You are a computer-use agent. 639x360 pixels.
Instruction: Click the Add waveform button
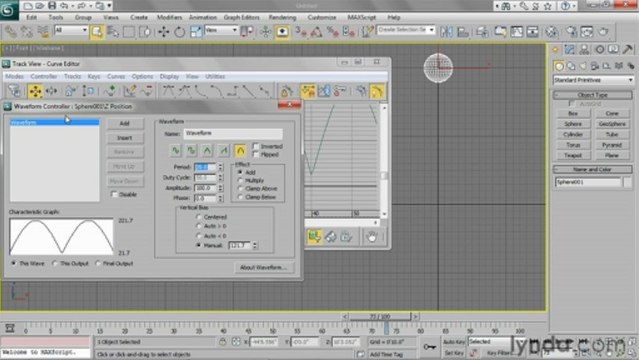click(x=125, y=123)
